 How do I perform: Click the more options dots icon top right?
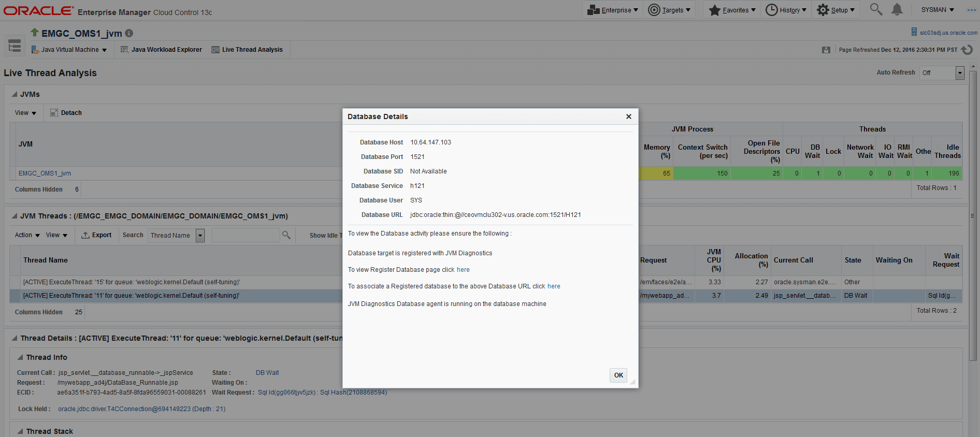point(971,10)
